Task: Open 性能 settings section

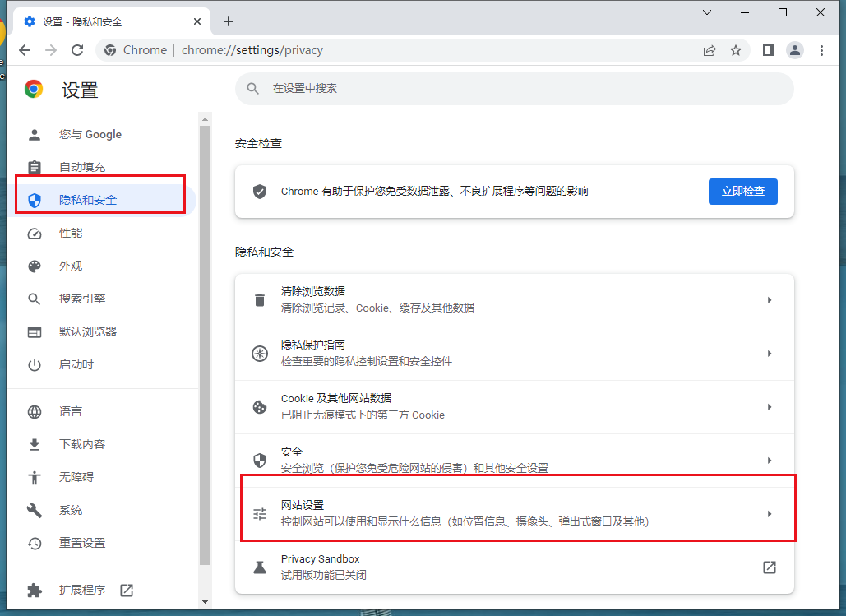Action: [103, 234]
